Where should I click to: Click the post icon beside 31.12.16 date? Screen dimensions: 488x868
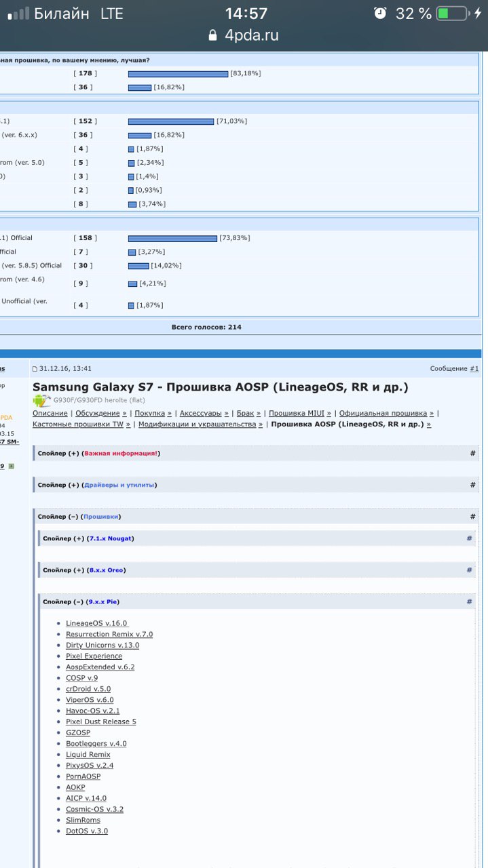click(35, 369)
